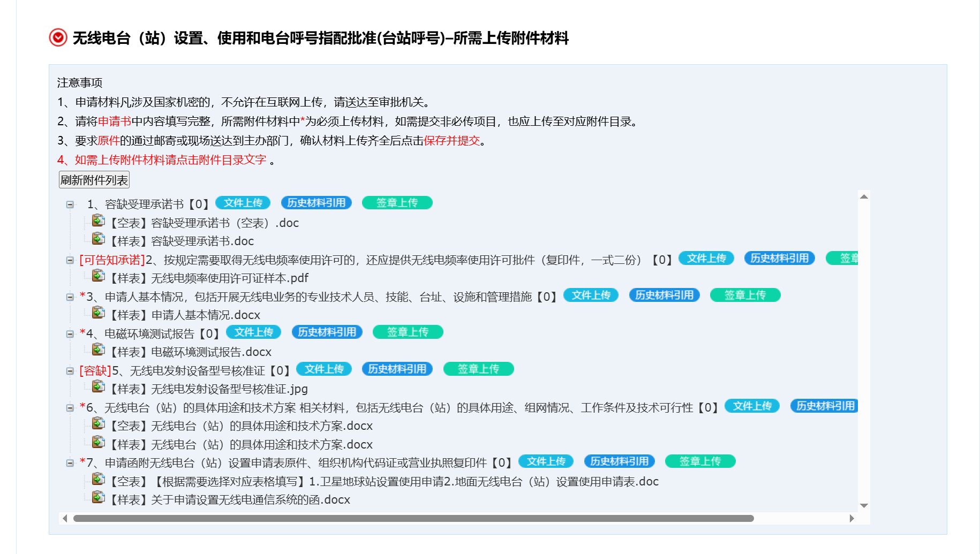Click 历史材料引用 for 申请人基本情况
Image resolution: width=980 pixels, height=554 pixels.
tap(664, 295)
